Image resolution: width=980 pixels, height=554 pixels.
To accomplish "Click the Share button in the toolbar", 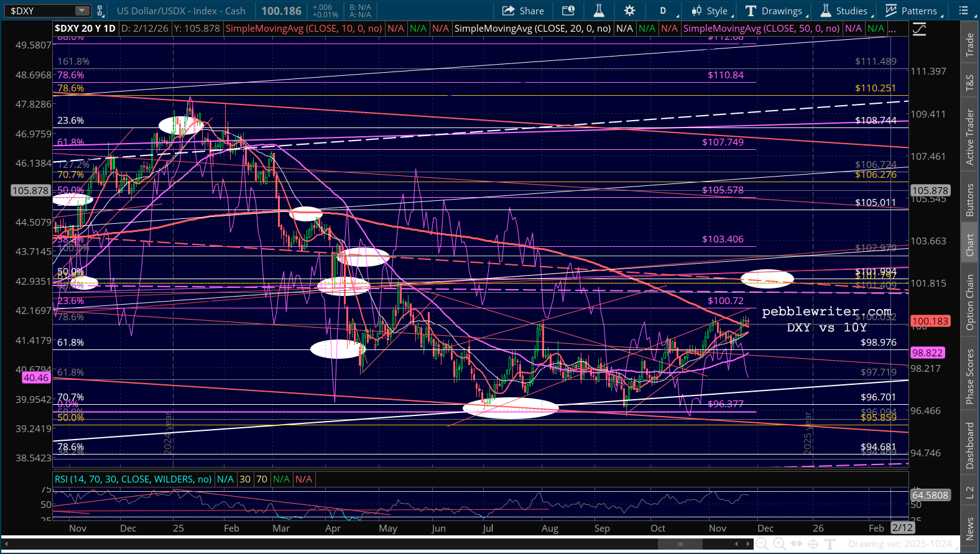I will (x=523, y=11).
